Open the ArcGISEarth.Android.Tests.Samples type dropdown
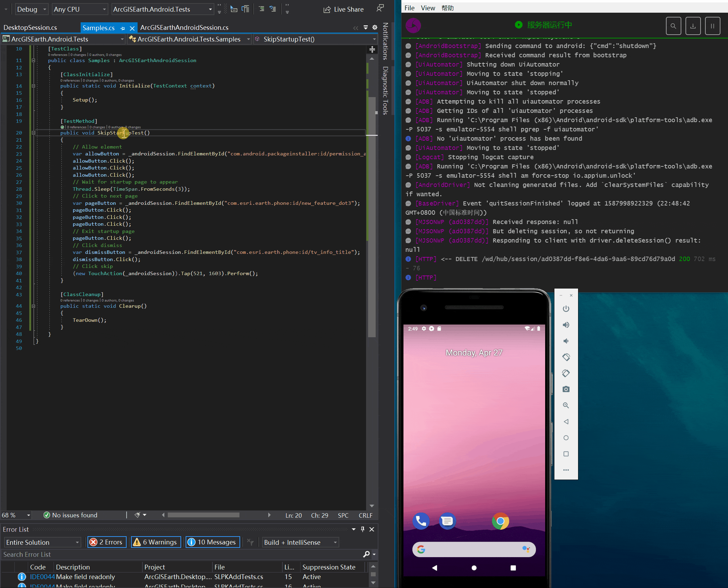The image size is (728, 588). pyautogui.click(x=190, y=39)
